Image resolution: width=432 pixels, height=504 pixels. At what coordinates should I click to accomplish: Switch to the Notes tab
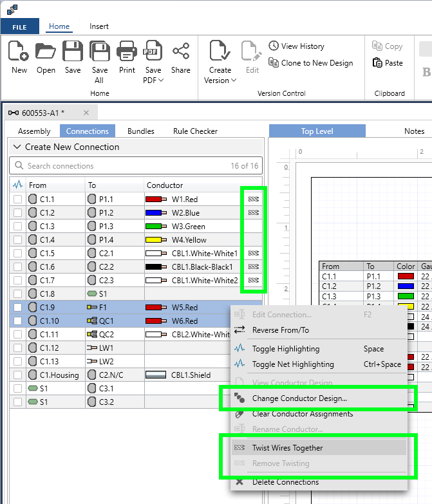point(415,131)
